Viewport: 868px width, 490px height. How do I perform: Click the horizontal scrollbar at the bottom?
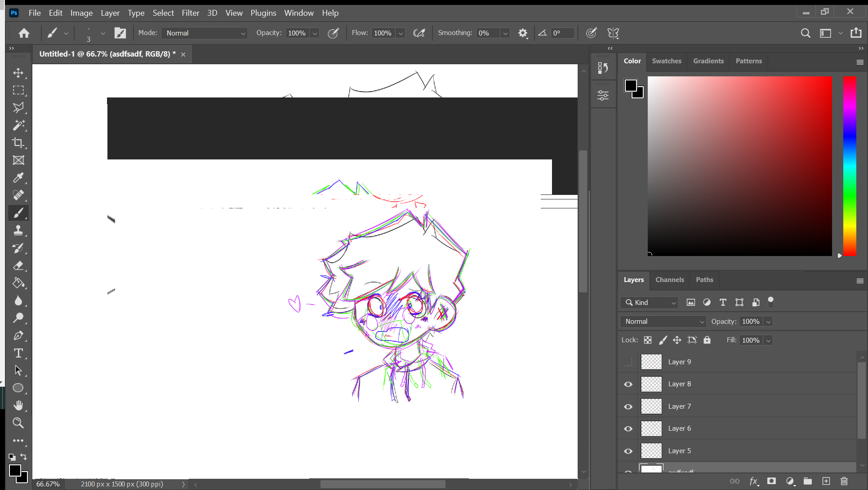pyautogui.click(x=382, y=484)
